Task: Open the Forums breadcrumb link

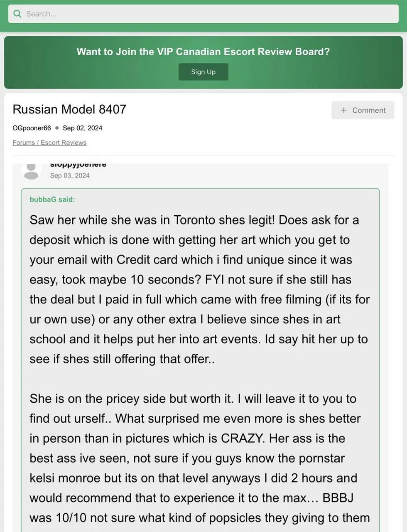Action: pyautogui.click(x=24, y=143)
